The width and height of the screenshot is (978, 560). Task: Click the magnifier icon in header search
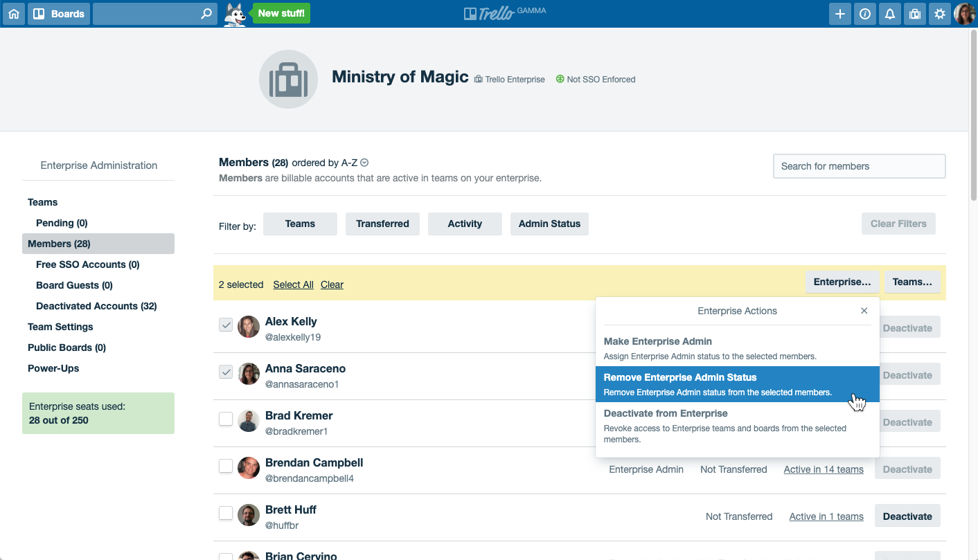pyautogui.click(x=206, y=14)
